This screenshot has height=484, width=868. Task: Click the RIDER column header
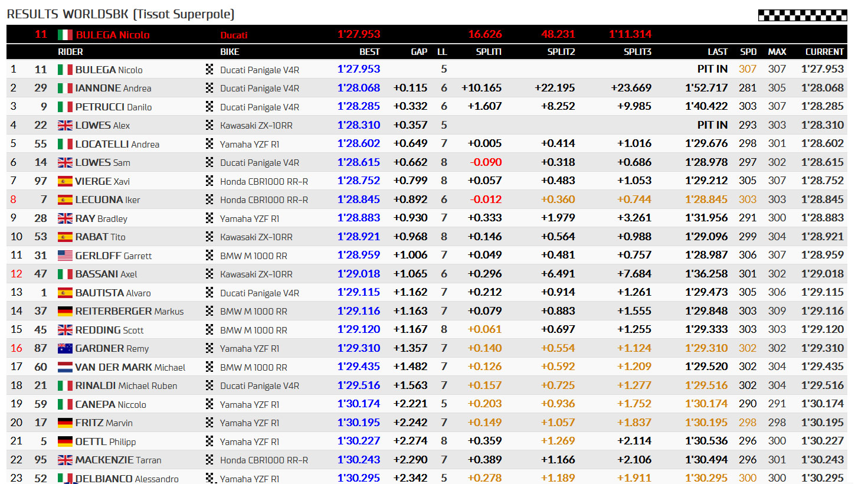click(70, 52)
